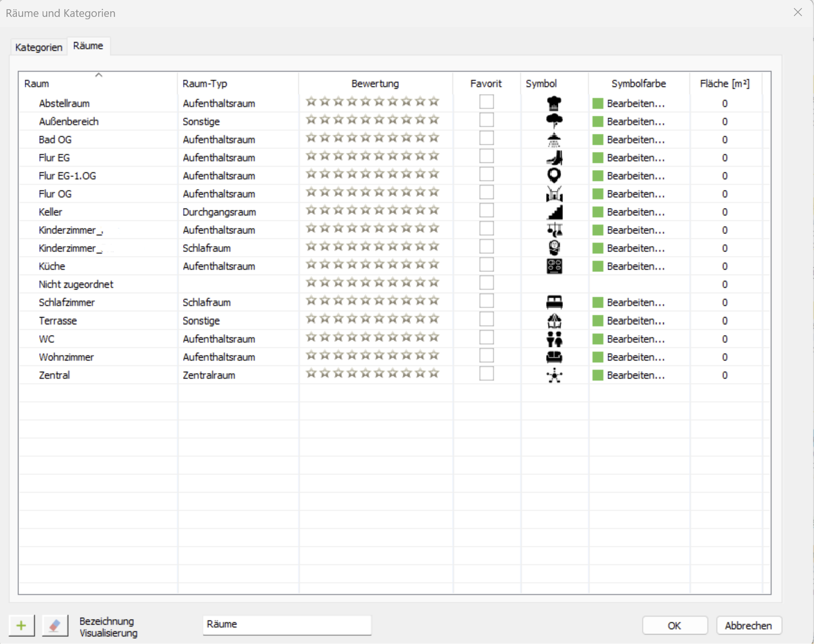The height and width of the screenshot is (644, 814).
Task: Click the sofa symbol for Wohnzimmer
Action: (554, 357)
